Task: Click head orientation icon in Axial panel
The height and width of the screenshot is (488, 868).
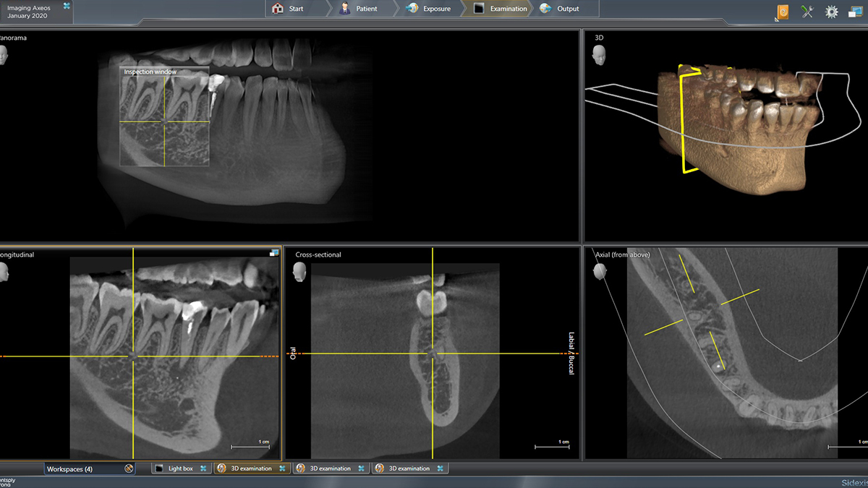Action: (x=598, y=273)
